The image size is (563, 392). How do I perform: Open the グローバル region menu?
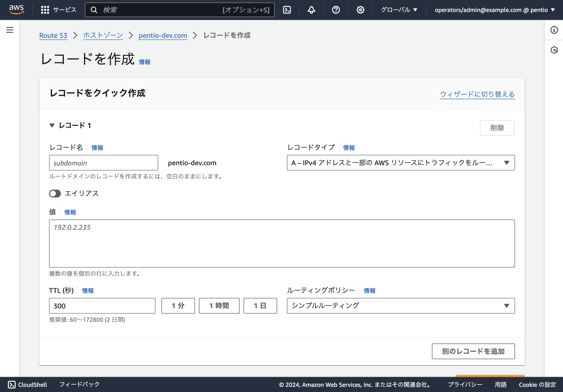pyautogui.click(x=399, y=10)
